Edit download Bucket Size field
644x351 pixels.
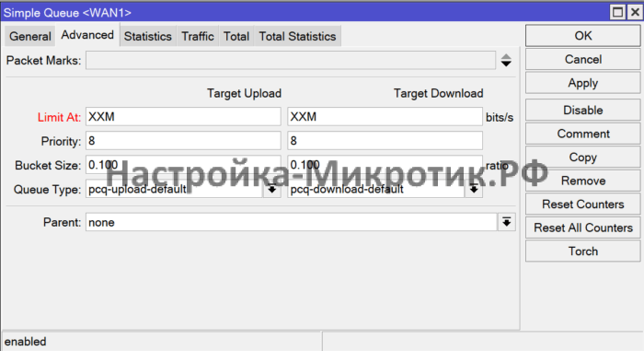pyautogui.click(x=385, y=165)
